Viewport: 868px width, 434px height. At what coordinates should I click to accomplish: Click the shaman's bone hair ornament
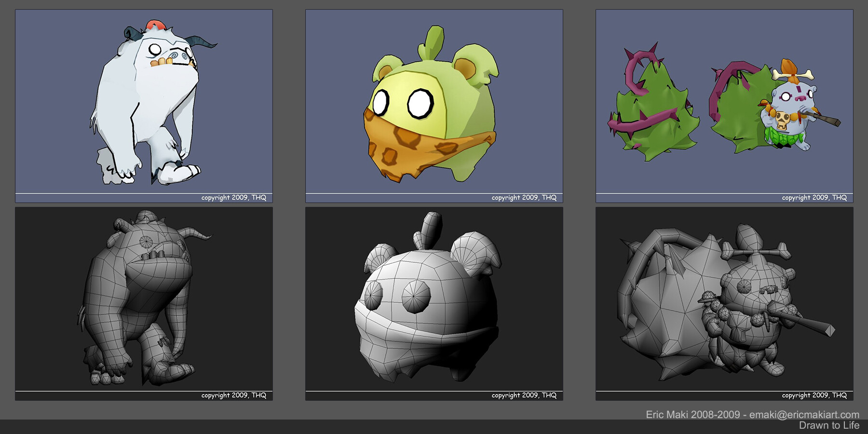[x=793, y=74]
